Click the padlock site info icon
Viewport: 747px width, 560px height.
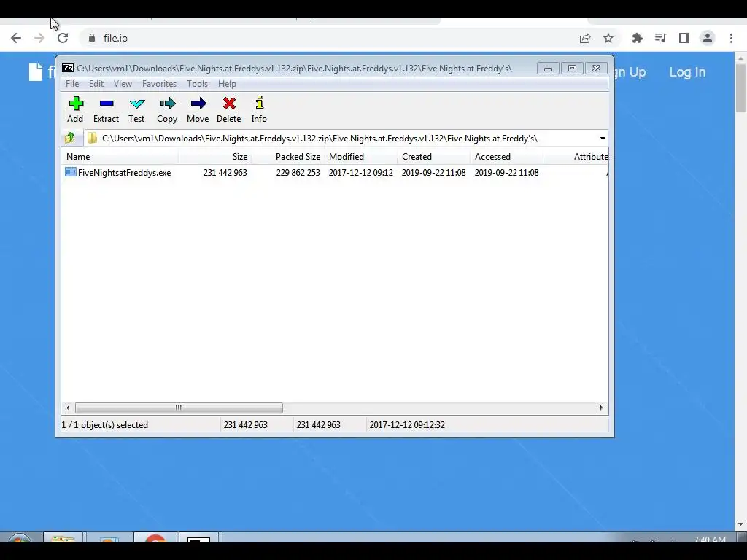92,38
